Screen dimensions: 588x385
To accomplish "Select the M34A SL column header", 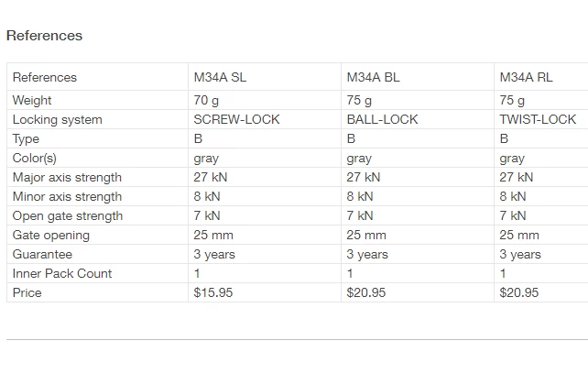I will [x=220, y=77].
